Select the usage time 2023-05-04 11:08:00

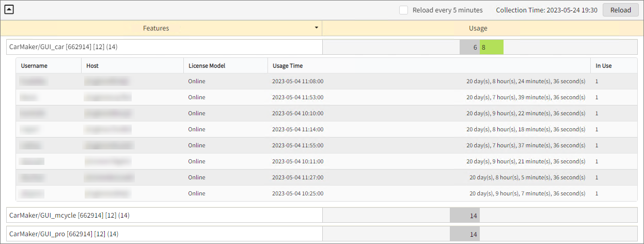(x=297, y=81)
